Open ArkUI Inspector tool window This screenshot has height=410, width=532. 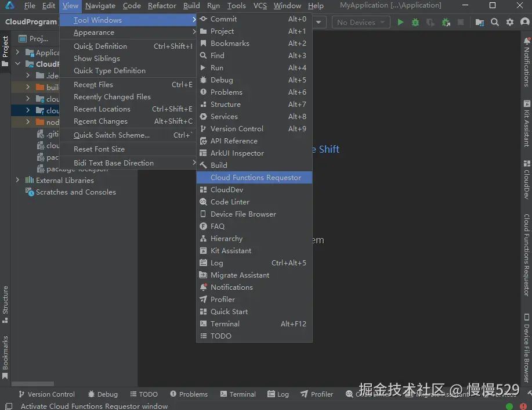254,153
